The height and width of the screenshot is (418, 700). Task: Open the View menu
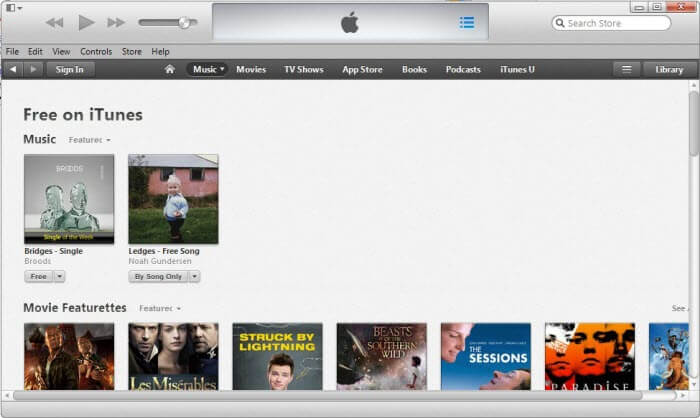[x=61, y=52]
